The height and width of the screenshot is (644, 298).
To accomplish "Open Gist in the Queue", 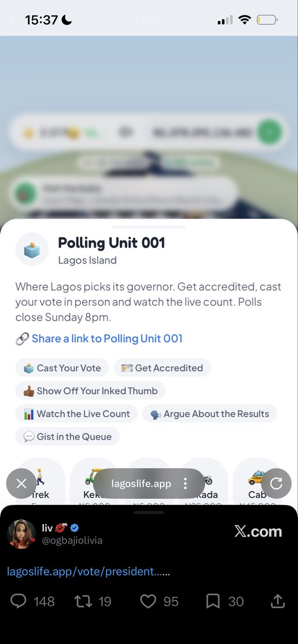I will 68,437.
